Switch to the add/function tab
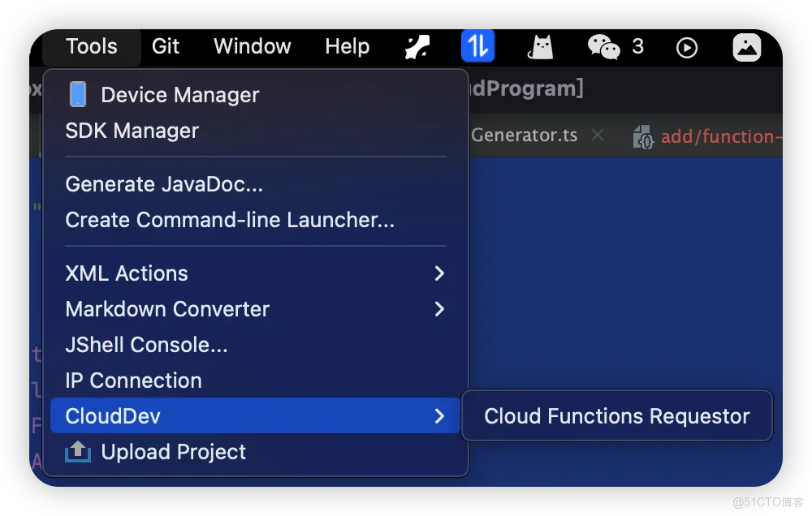Viewport: 812px width, 516px height. (721, 136)
